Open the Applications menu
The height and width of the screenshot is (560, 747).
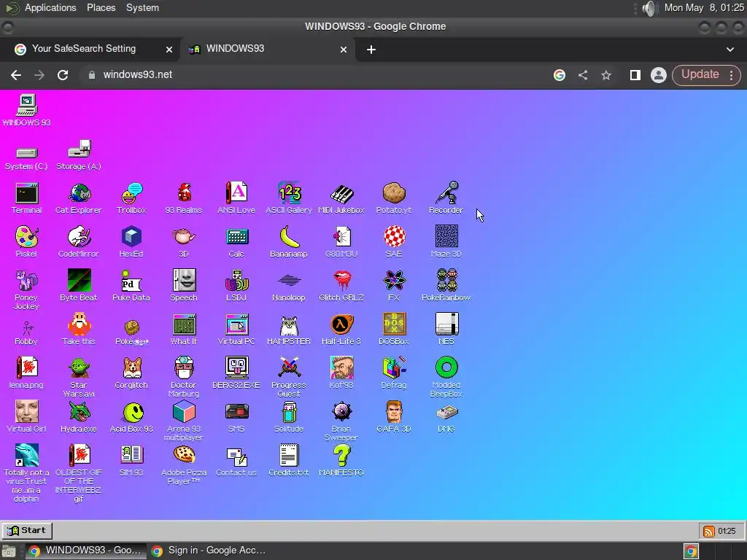pos(50,7)
